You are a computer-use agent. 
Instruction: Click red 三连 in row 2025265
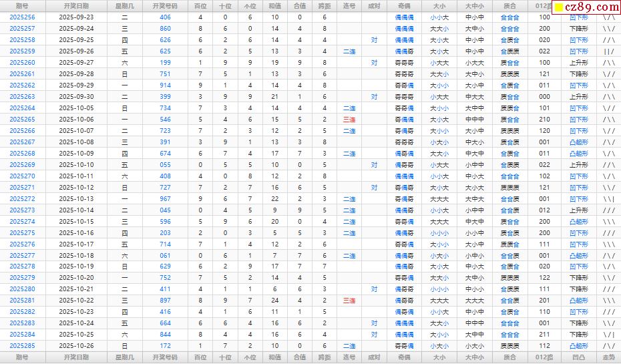[x=349, y=120]
